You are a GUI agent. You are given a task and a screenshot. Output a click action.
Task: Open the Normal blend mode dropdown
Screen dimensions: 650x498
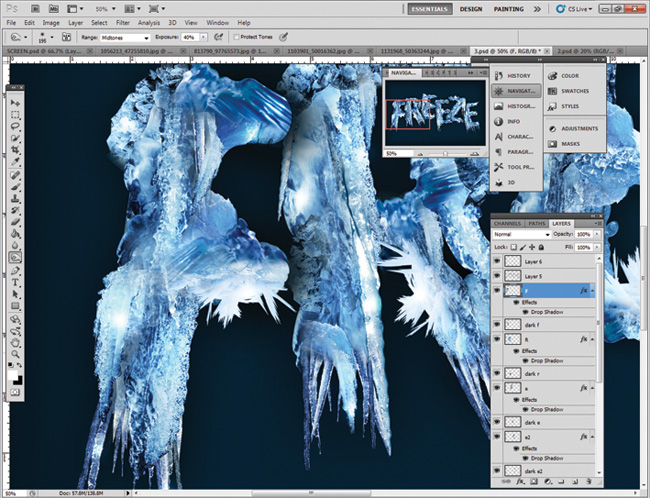519,233
